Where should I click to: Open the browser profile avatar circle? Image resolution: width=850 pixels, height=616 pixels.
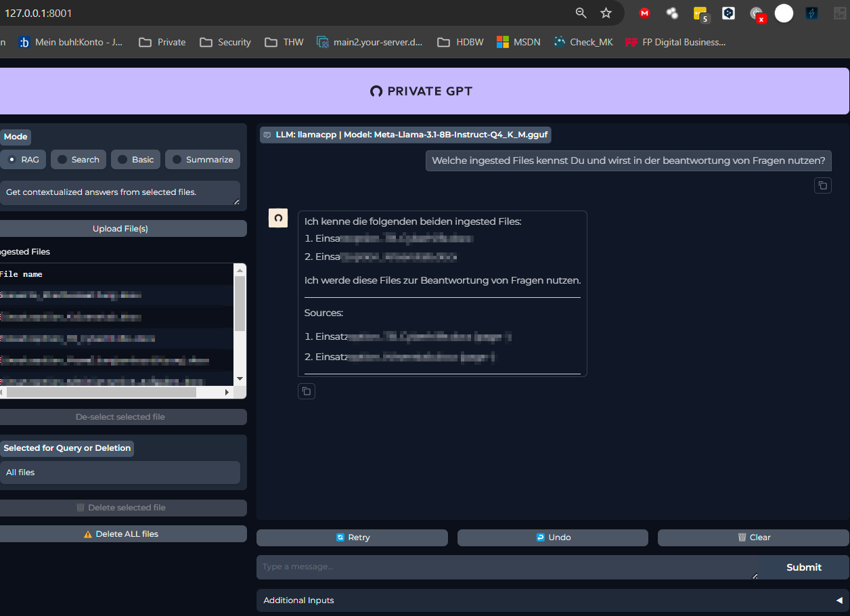pos(784,13)
